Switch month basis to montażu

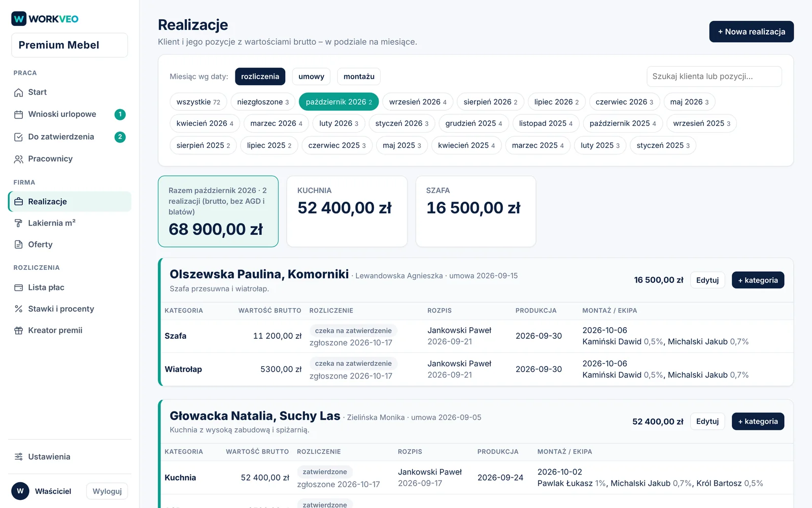pos(359,77)
